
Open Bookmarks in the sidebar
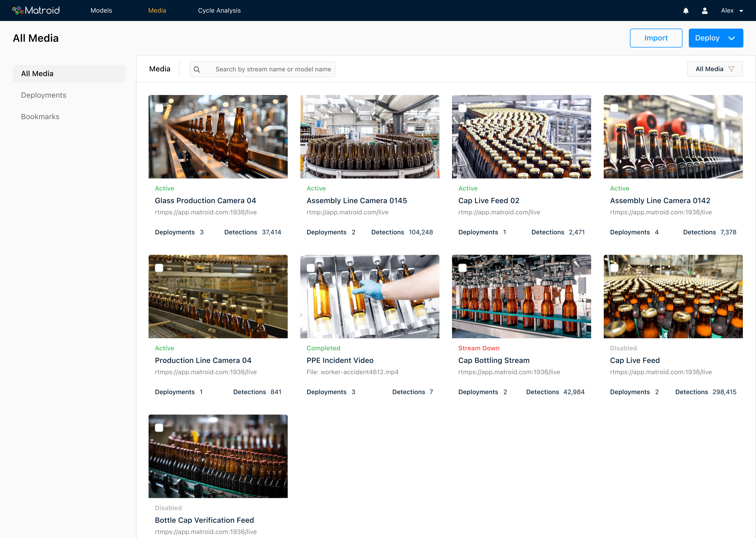[40, 116]
